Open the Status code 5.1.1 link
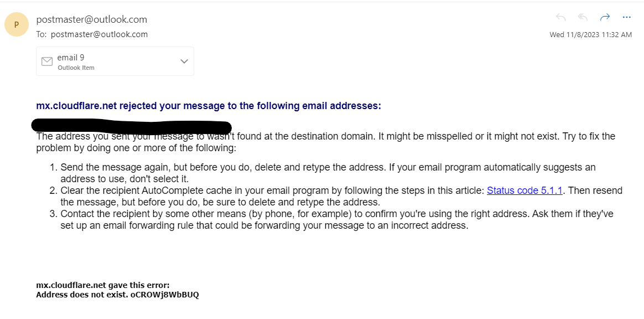This screenshot has height=319, width=644. [524, 191]
